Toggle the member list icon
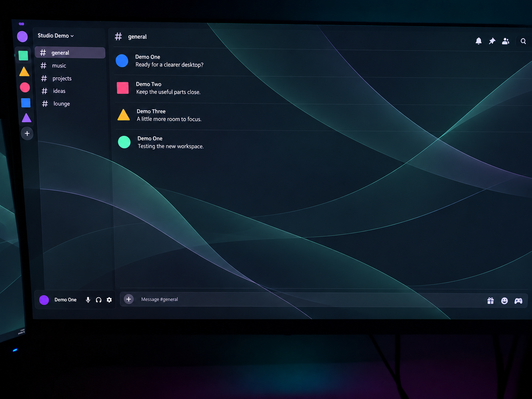This screenshot has height=399, width=532. coord(506,41)
